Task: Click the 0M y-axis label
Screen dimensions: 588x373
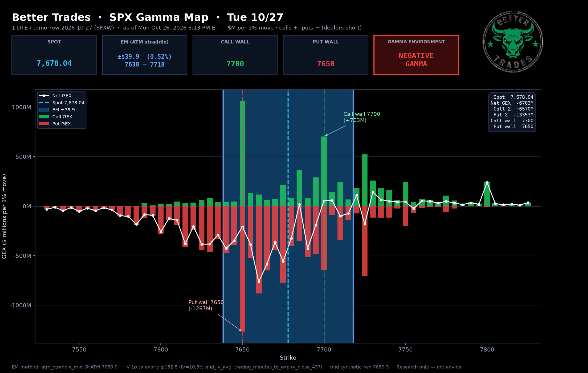Action: [27, 206]
